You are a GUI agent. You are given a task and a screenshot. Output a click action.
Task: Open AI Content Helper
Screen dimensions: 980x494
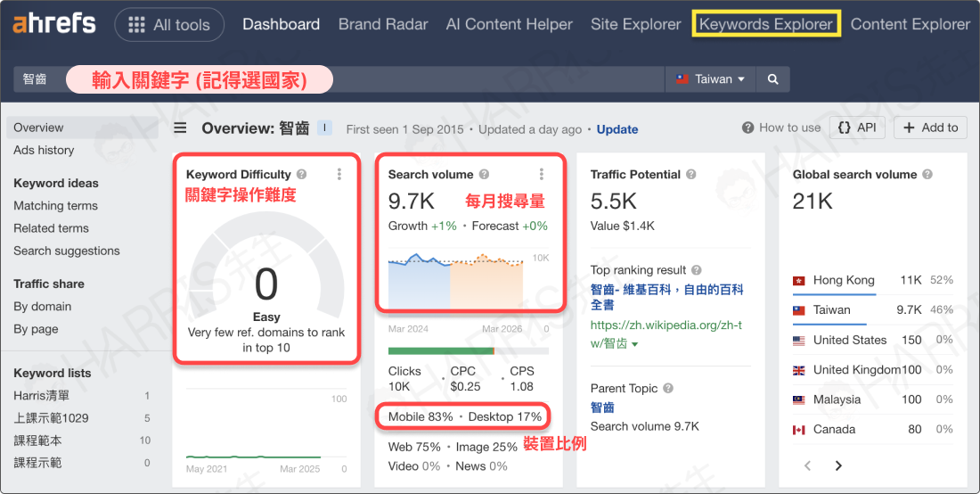[510, 24]
